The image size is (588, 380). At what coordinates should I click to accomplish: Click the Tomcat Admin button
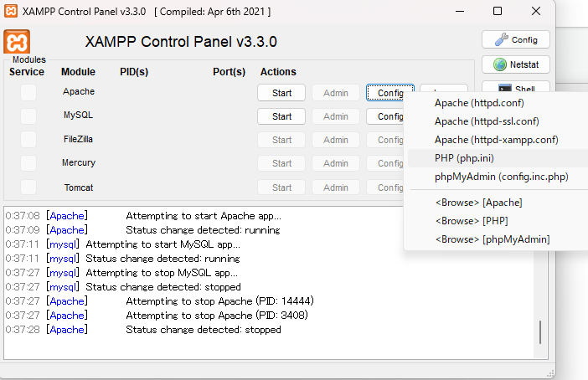336,187
